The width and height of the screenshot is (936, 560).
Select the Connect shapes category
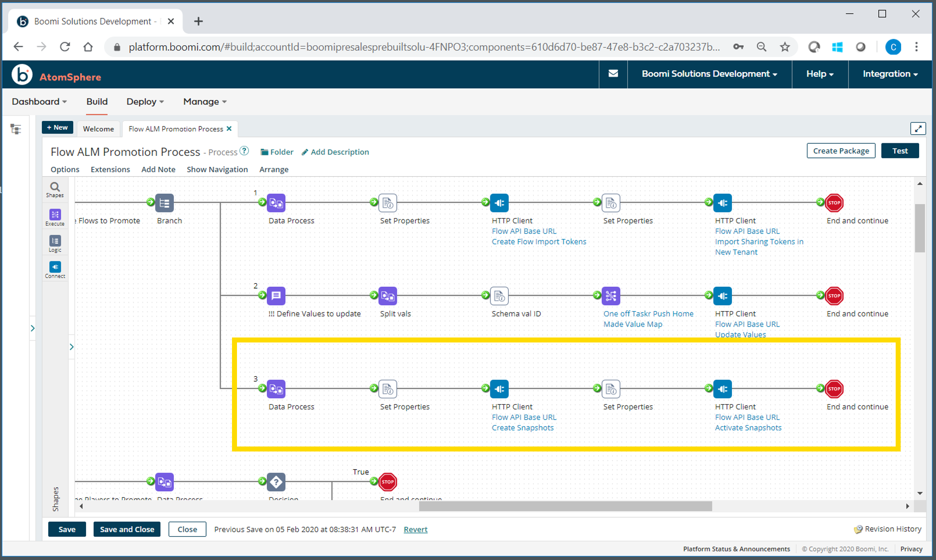55,269
